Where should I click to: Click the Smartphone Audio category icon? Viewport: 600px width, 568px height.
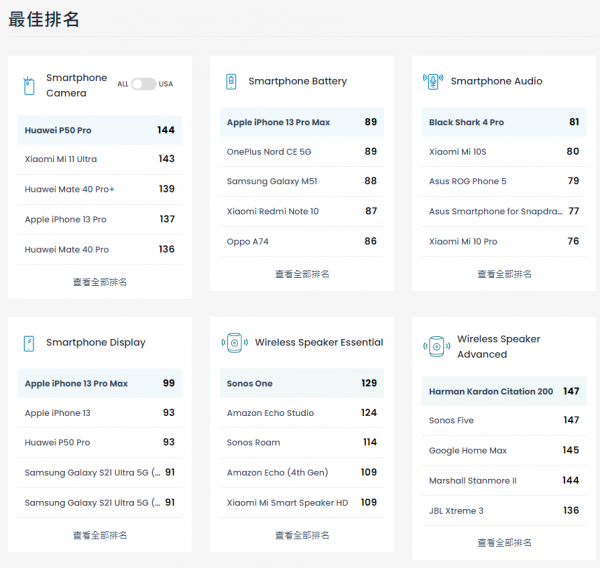(x=433, y=81)
